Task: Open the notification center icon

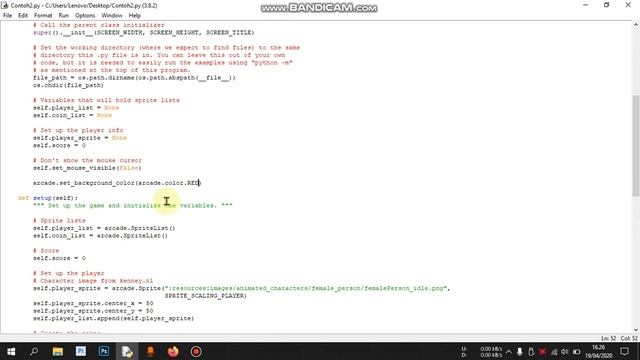Action: (x=624, y=351)
